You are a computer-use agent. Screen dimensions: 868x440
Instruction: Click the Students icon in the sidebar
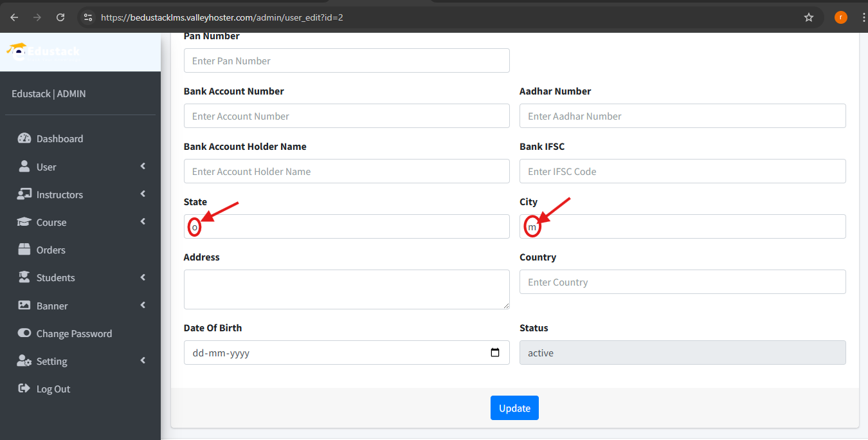coord(24,277)
